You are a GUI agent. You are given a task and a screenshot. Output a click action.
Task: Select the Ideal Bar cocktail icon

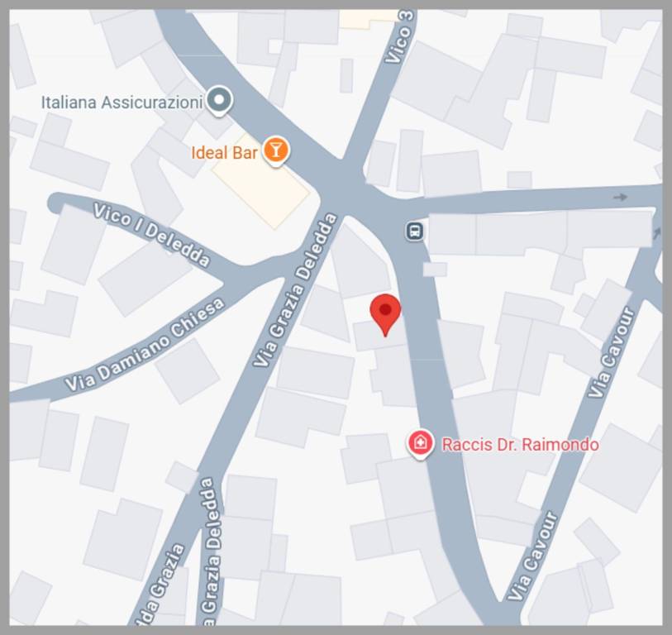point(276,151)
